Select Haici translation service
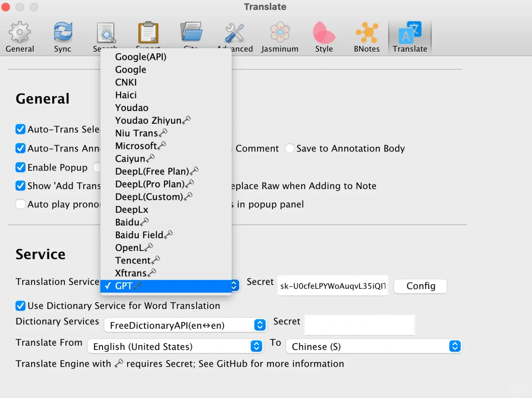Image resolution: width=532 pixels, height=398 pixels. (166, 95)
